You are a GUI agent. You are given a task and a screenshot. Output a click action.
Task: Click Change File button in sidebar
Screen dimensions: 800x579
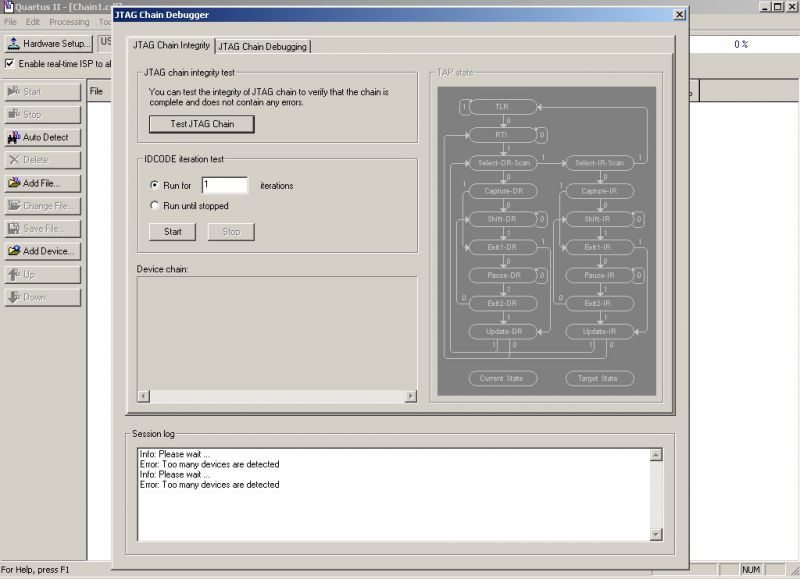[x=43, y=206]
